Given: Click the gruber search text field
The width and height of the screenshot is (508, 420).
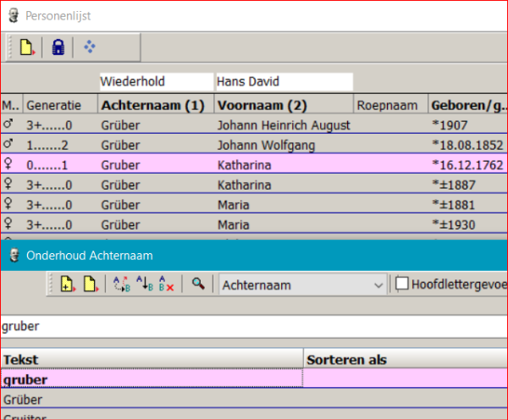Looking at the screenshot, I should click(x=254, y=326).
